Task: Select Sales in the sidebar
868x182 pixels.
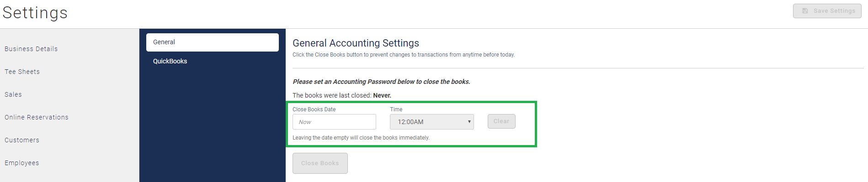Action: 13,94
